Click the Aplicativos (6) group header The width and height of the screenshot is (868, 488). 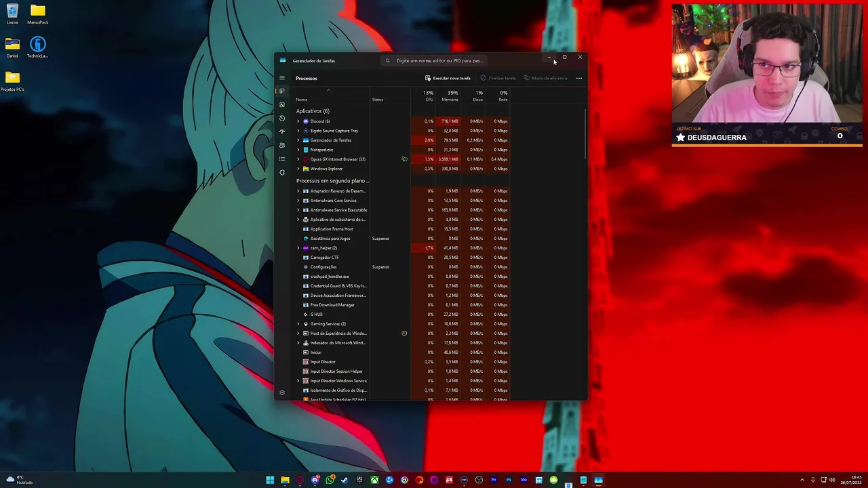pyautogui.click(x=313, y=111)
